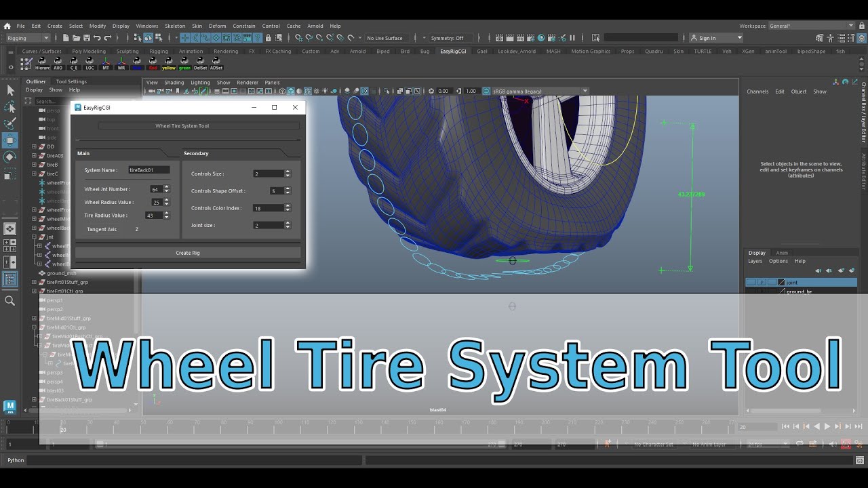Screen dimensions: 868x488
Task: Click the Undo arrow icon
Action: [97, 38]
